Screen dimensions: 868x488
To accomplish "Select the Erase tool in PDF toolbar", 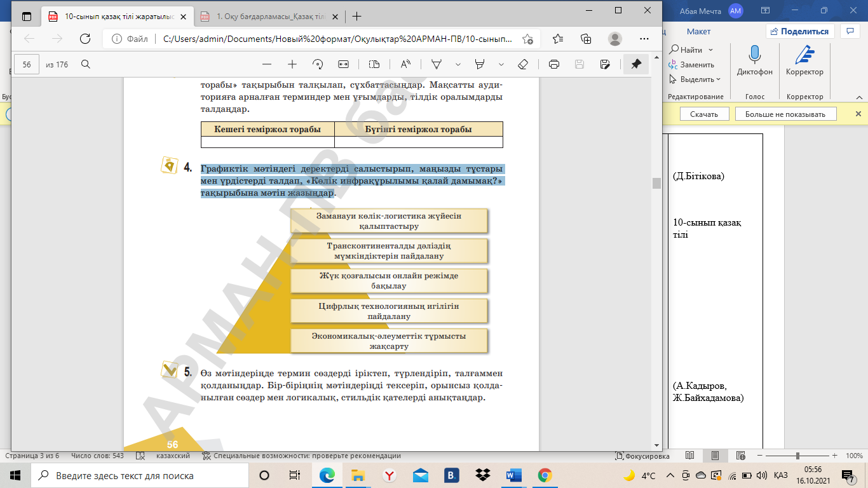I will [x=523, y=64].
